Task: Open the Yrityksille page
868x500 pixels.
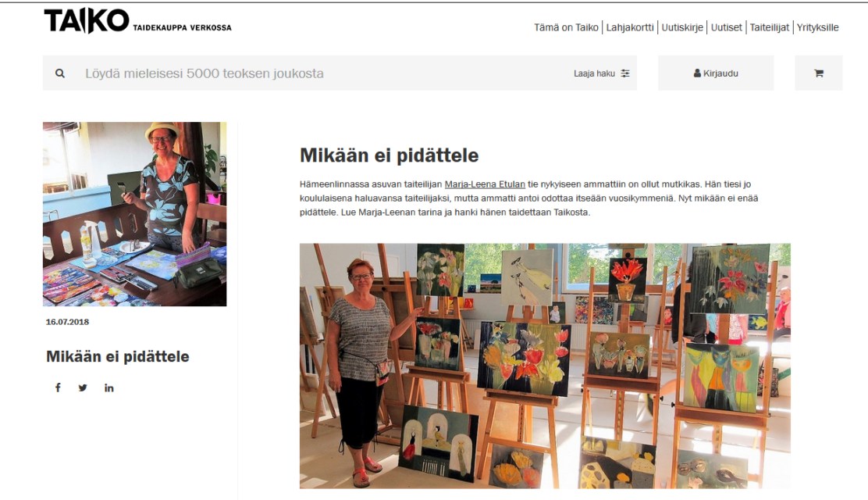Action: click(x=817, y=27)
